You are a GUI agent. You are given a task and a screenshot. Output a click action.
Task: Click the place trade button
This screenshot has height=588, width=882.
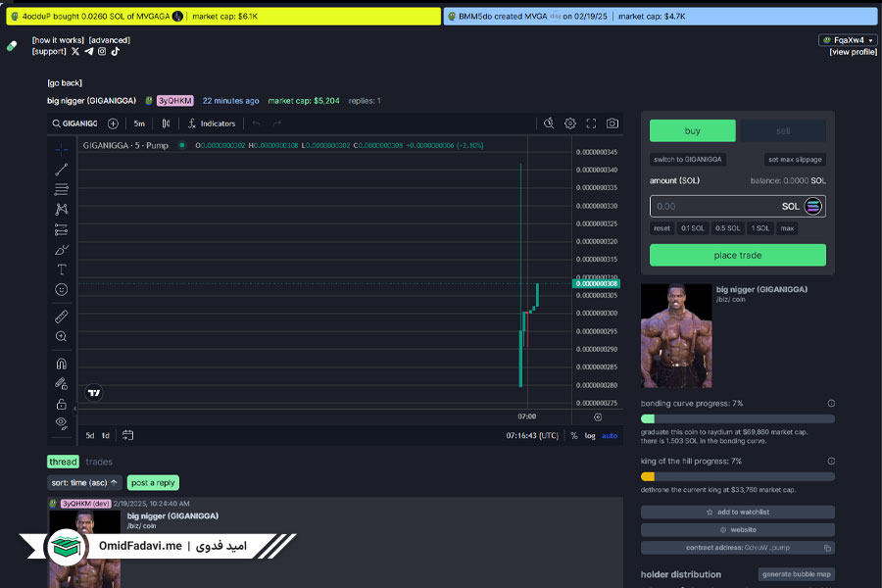pos(737,255)
